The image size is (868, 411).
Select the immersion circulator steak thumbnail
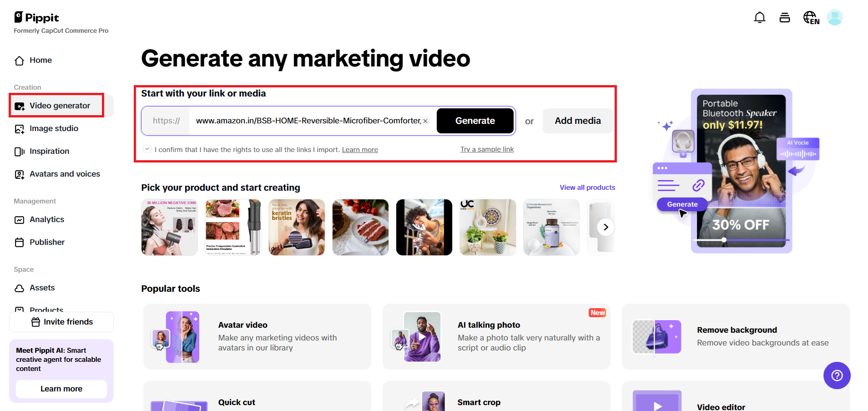pos(233,227)
